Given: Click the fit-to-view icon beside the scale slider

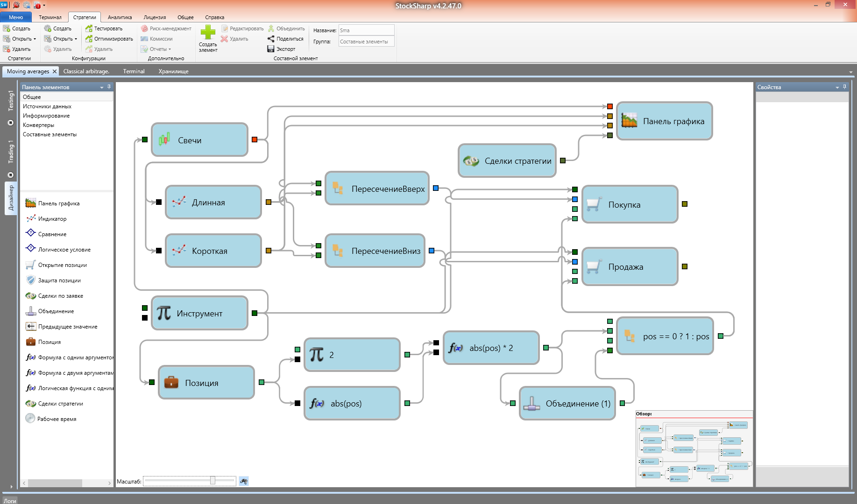Looking at the screenshot, I should (244, 481).
